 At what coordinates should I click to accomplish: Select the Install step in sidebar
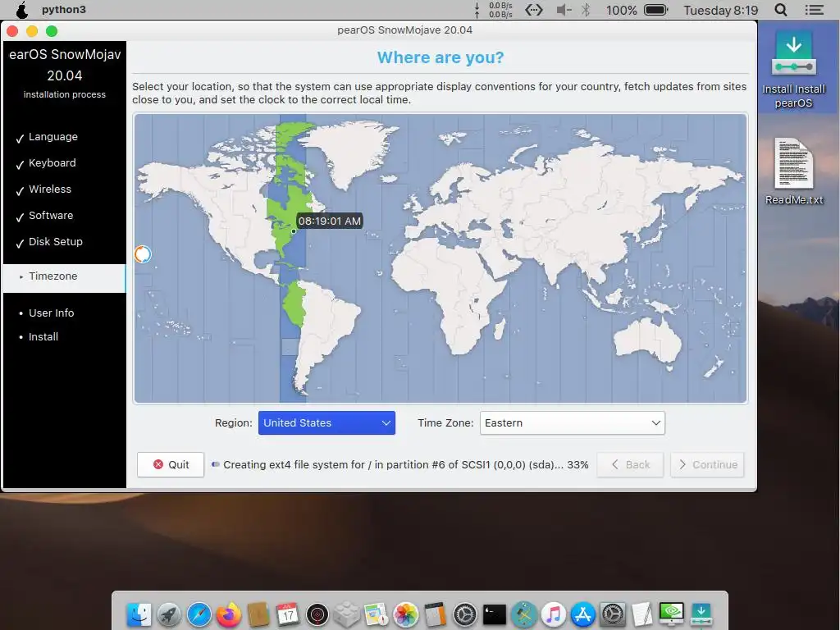point(43,337)
